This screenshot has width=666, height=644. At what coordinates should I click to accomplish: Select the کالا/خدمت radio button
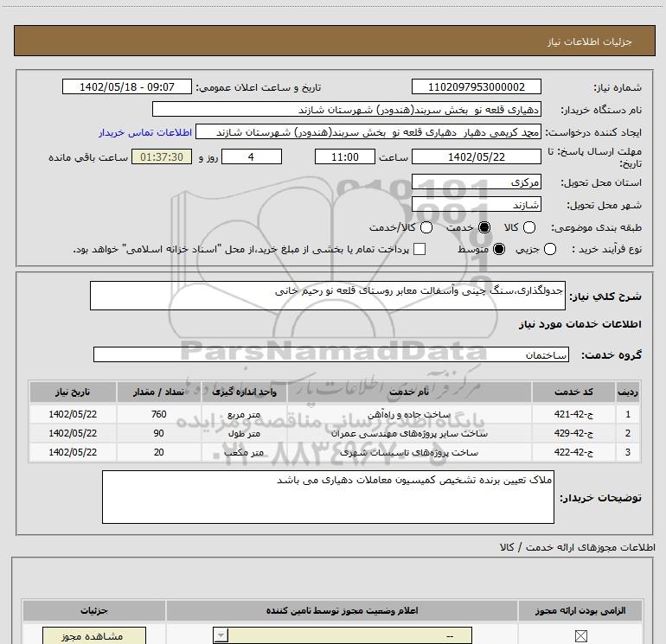426,227
